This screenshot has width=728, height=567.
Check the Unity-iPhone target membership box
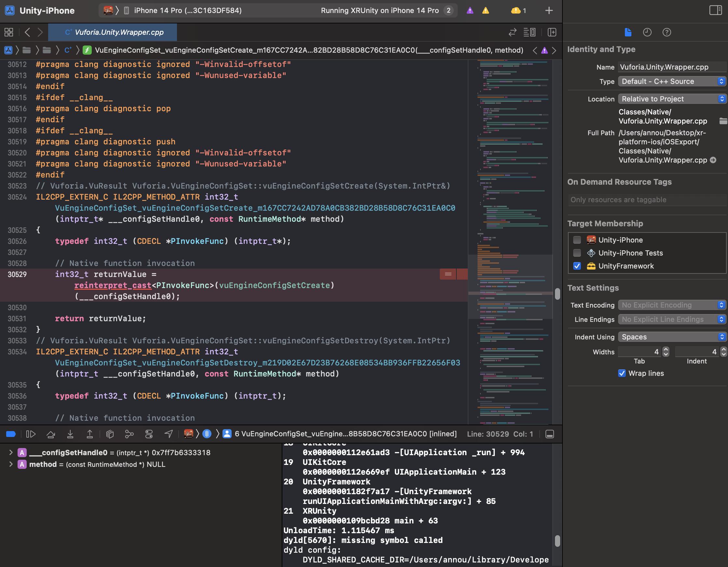(x=577, y=240)
